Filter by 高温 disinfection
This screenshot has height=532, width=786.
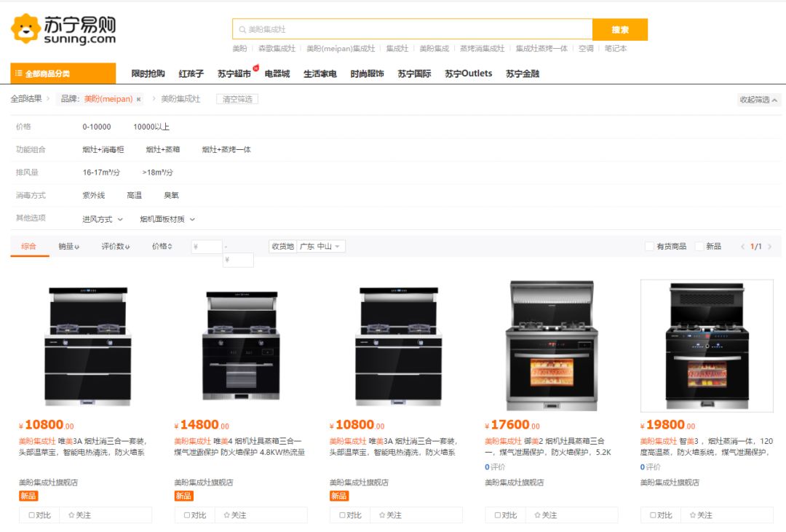135,195
